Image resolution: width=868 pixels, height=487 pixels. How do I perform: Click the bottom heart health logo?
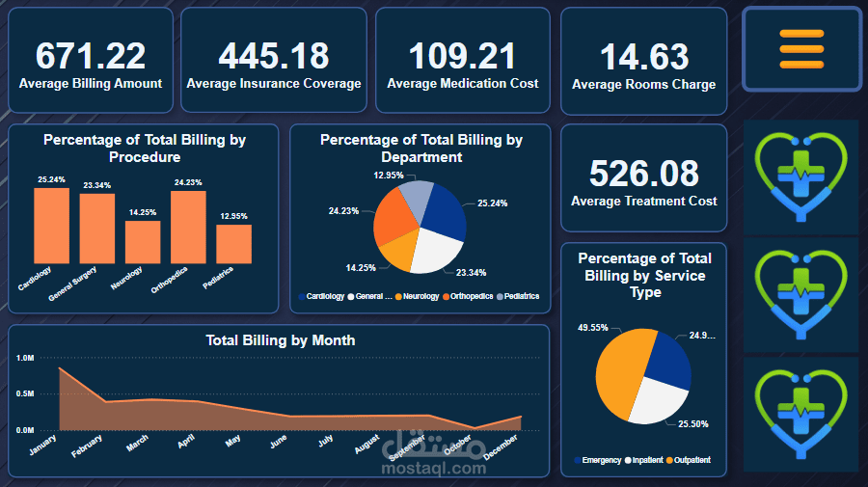801,415
